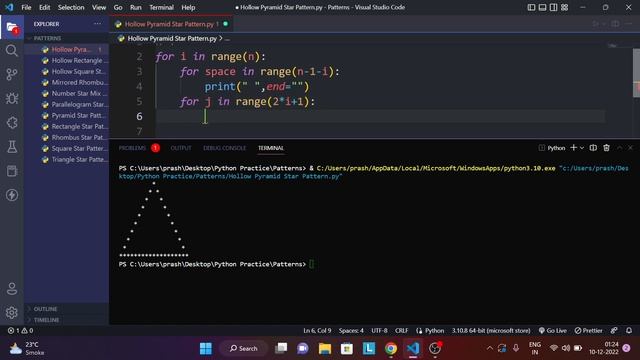Open the Explorer view in activity bar

(12, 28)
